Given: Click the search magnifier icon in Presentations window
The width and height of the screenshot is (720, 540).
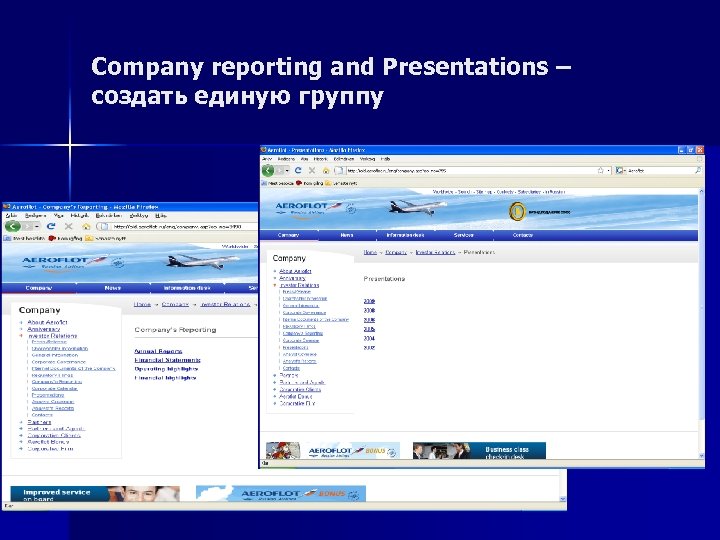Looking at the screenshot, I should pos(698,170).
